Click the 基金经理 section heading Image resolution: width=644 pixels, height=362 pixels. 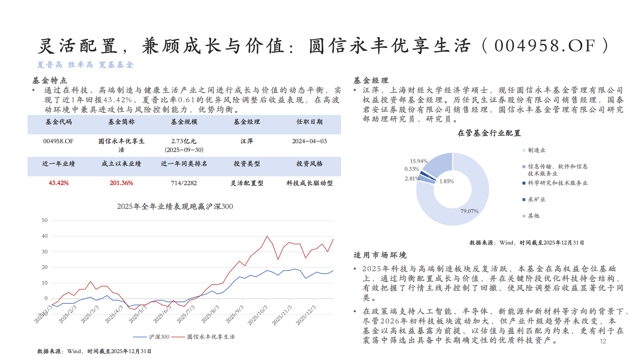click(x=371, y=80)
